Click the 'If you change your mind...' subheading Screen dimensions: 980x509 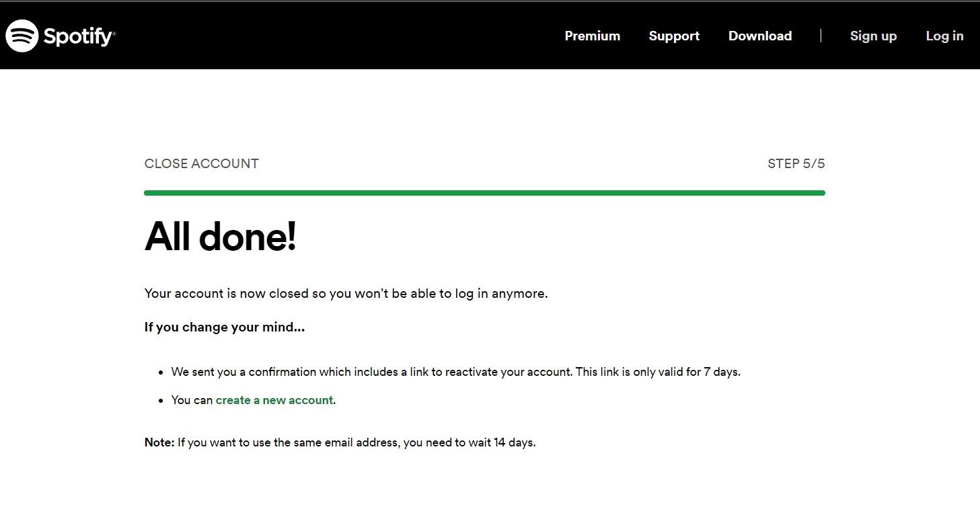224,328
